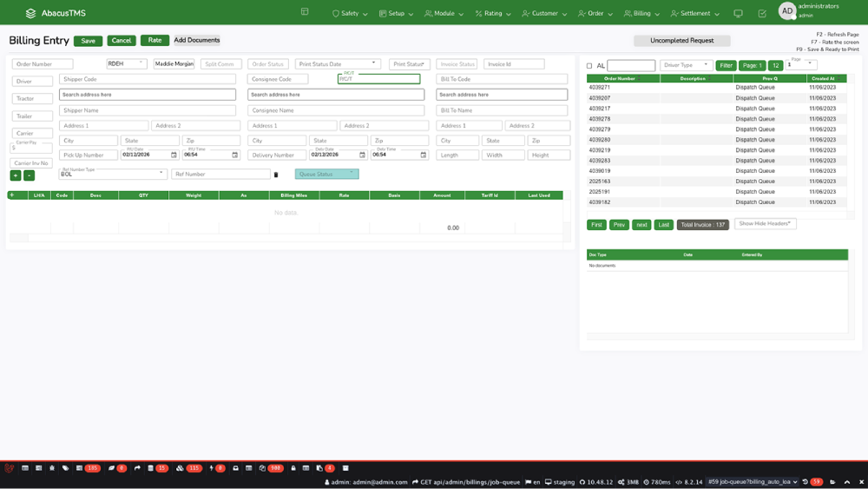
Task: Toggle the AL checkbox
Action: 589,66
